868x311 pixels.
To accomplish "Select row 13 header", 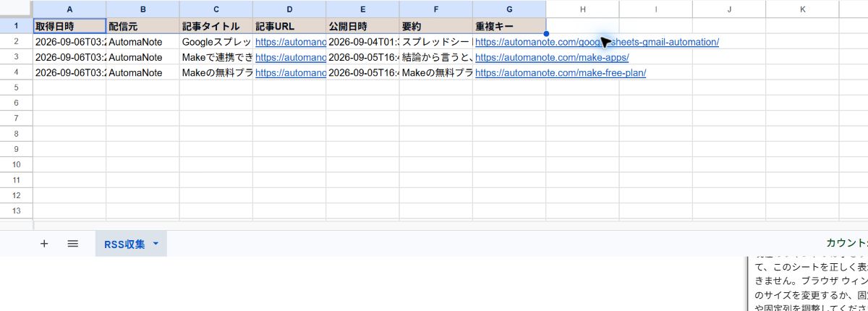I will point(16,210).
